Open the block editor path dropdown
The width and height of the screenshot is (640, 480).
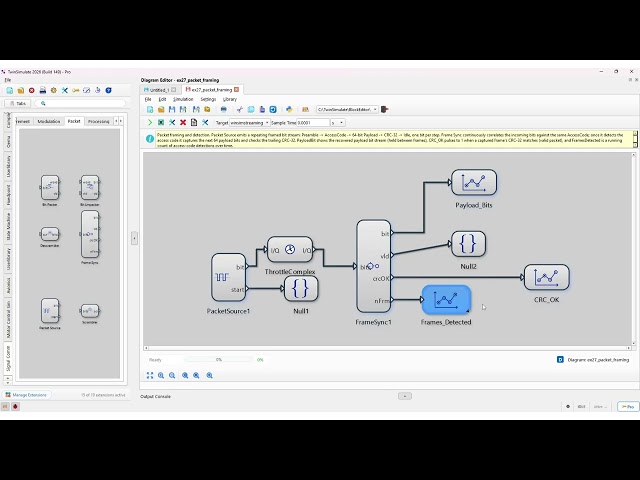347,109
